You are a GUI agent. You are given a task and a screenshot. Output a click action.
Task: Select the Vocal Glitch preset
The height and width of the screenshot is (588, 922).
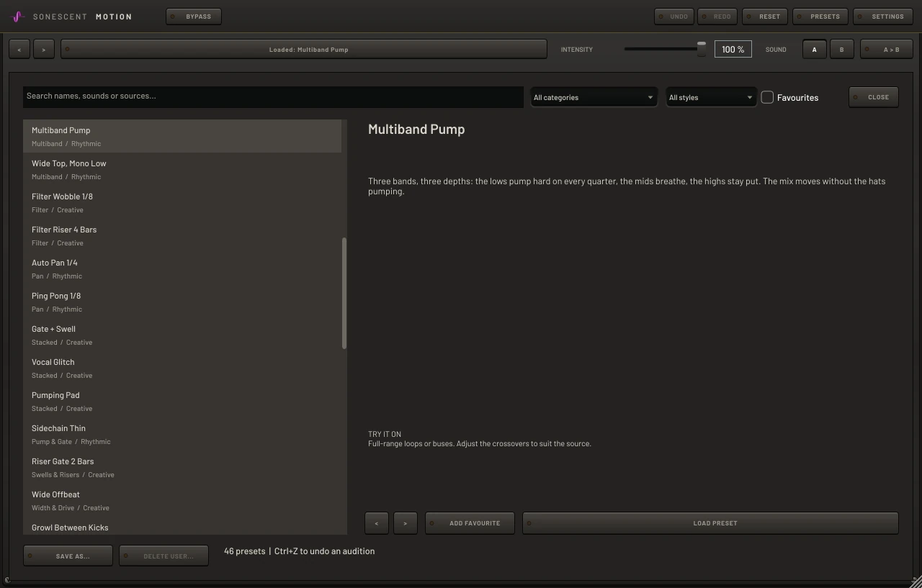pyautogui.click(x=182, y=368)
